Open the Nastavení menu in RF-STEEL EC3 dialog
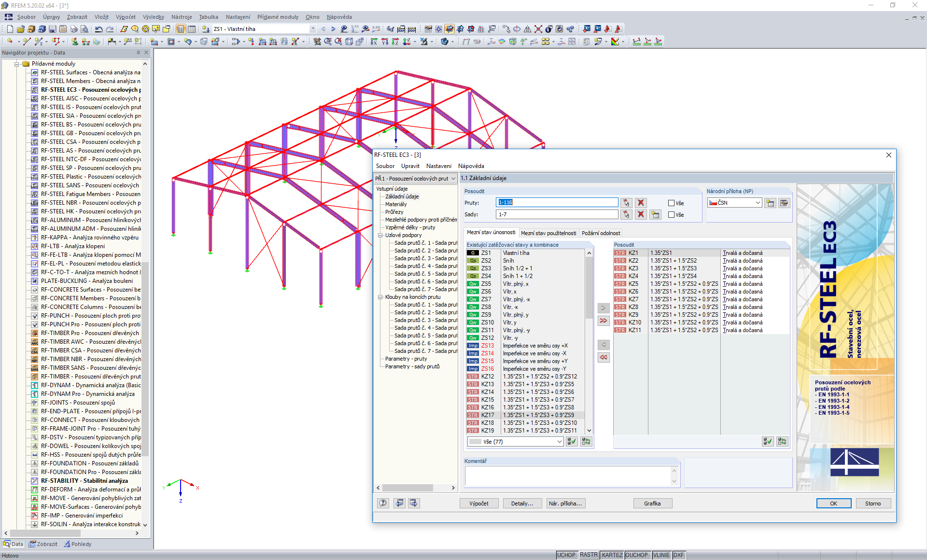The width and height of the screenshot is (927, 560). (438, 166)
